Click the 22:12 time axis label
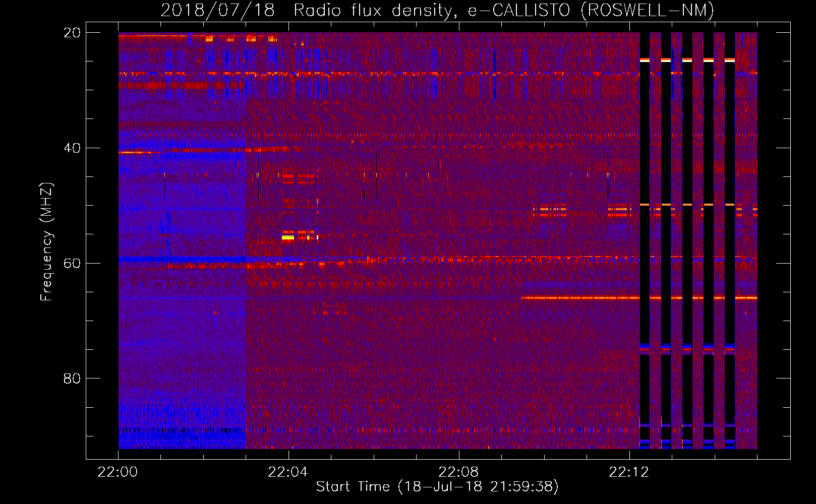The height and width of the screenshot is (504, 816). (x=629, y=472)
